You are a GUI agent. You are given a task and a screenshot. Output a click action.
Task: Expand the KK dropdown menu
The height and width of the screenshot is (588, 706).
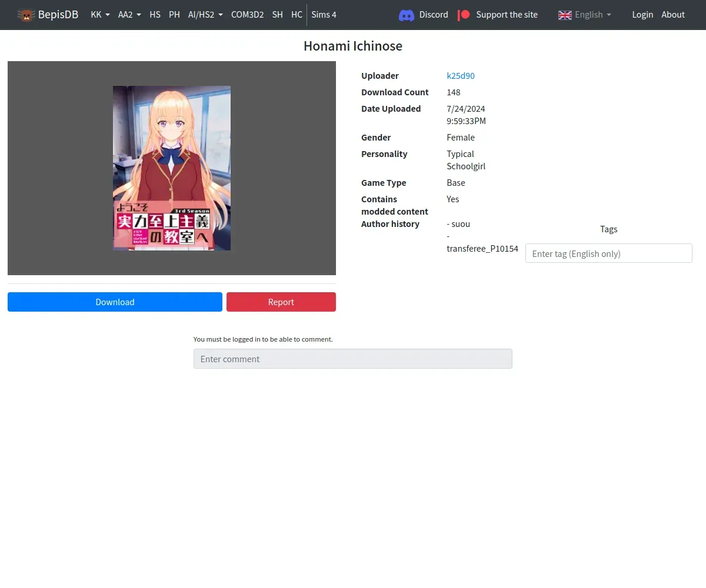pyautogui.click(x=101, y=15)
